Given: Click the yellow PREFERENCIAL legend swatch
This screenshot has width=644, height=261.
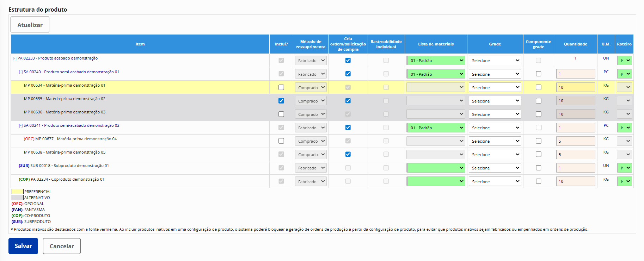Looking at the screenshot, I should click(x=18, y=192).
